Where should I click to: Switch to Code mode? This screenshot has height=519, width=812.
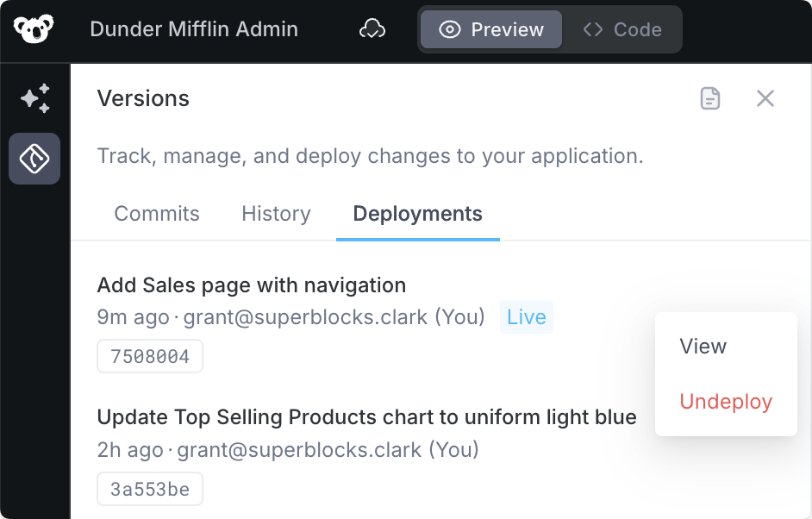[621, 29]
